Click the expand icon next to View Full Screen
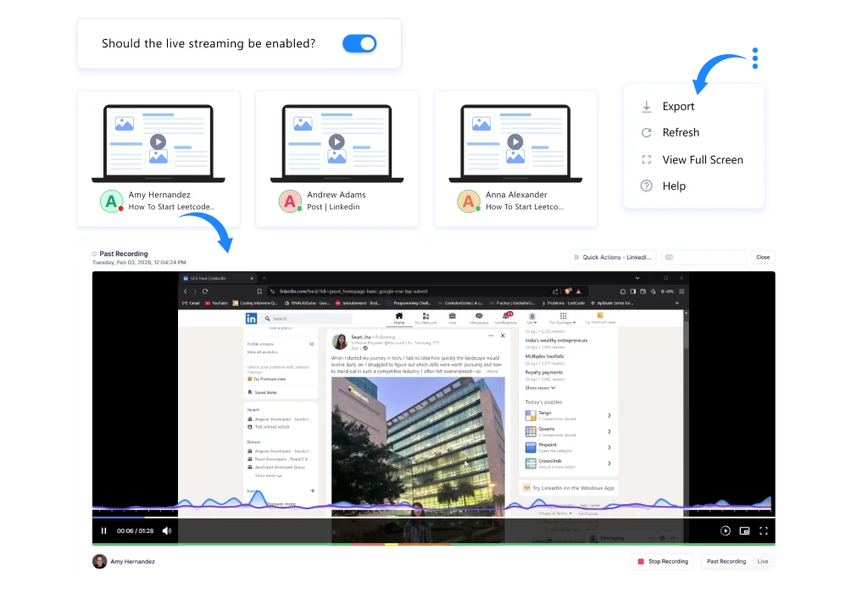Image resolution: width=868 pixels, height=605 pixels. 645,159
